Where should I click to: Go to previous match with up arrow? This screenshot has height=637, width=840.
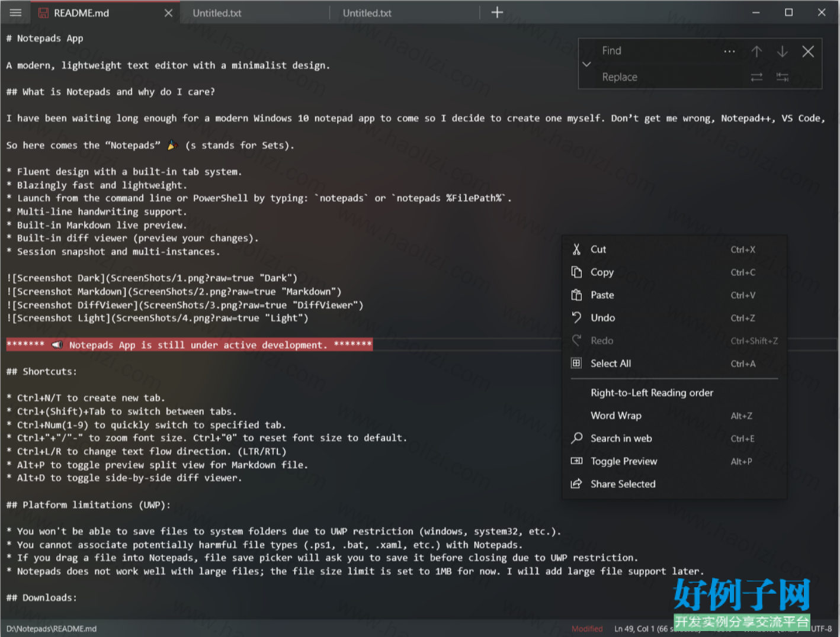click(x=756, y=52)
